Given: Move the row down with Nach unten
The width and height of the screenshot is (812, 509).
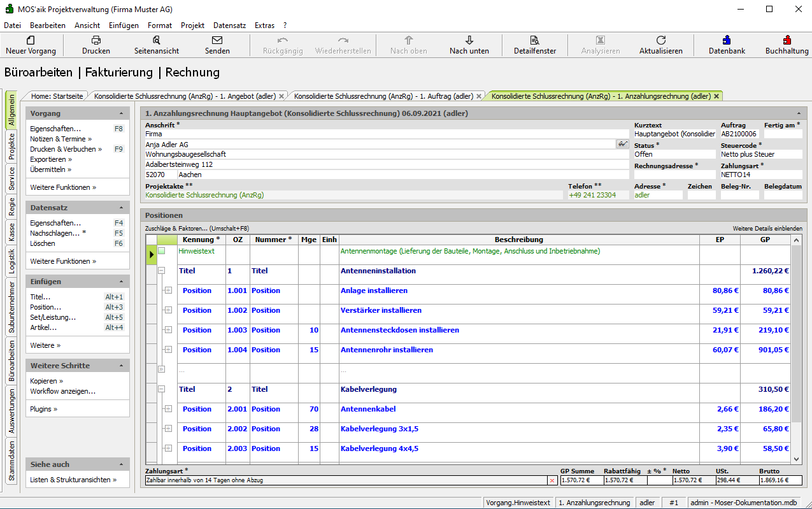Looking at the screenshot, I should (469, 40).
